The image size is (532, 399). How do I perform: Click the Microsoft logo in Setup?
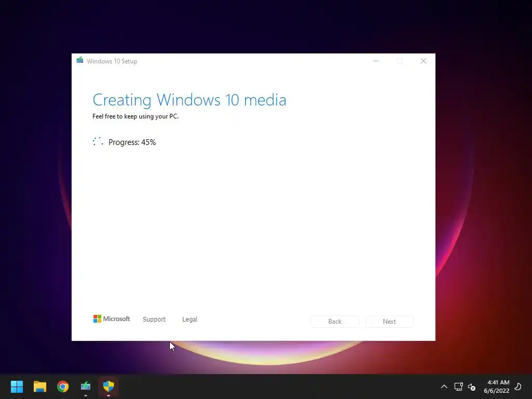112,319
